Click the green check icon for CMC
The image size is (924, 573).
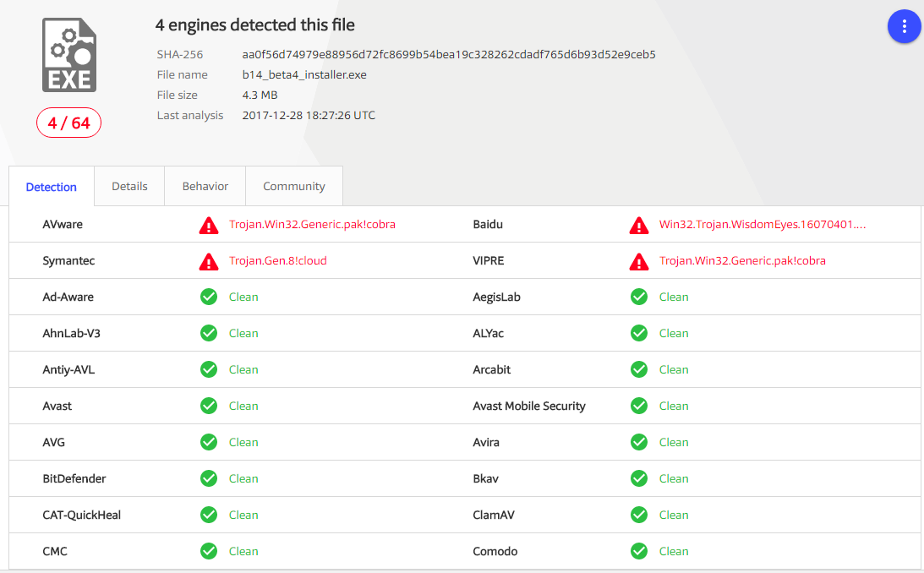pyautogui.click(x=209, y=551)
